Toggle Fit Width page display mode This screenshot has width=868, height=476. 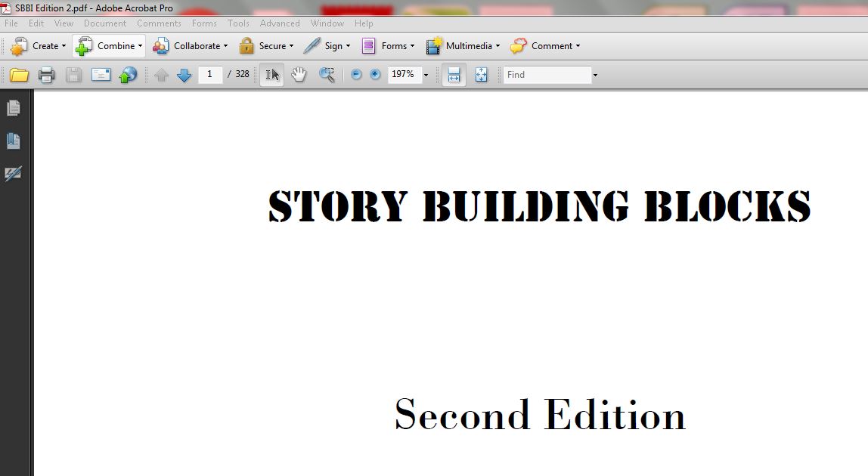pyautogui.click(x=453, y=74)
